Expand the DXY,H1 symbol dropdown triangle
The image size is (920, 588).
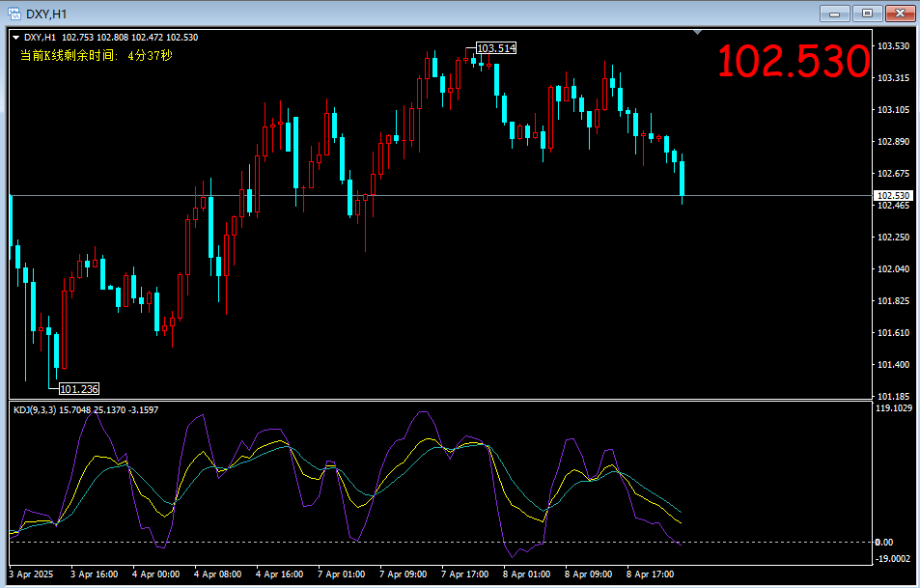pyautogui.click(x=15, y=38)
